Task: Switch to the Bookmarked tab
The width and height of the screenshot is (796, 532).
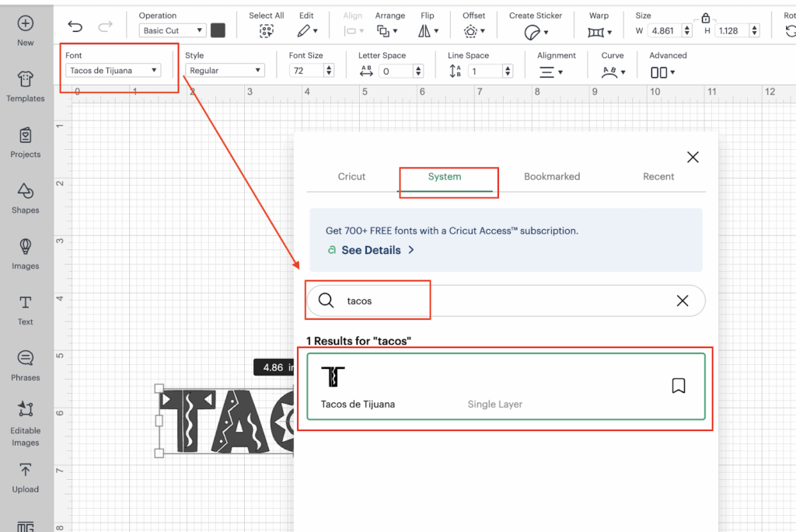Action: click(x=552, y=177)
